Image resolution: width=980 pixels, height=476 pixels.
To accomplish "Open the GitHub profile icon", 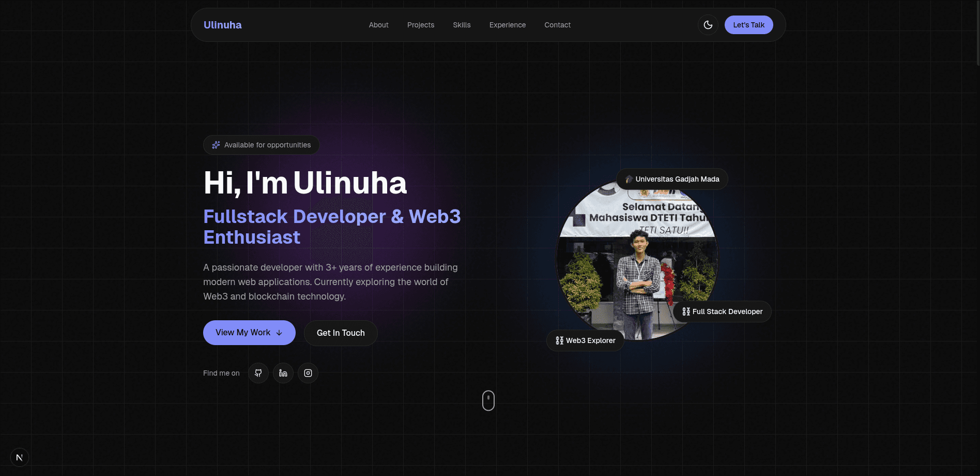I will [x=258, y=373].
